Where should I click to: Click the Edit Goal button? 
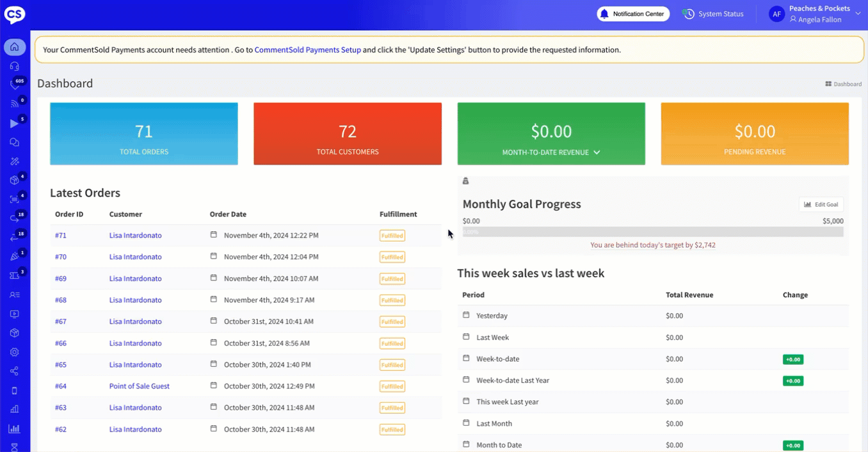821,204
